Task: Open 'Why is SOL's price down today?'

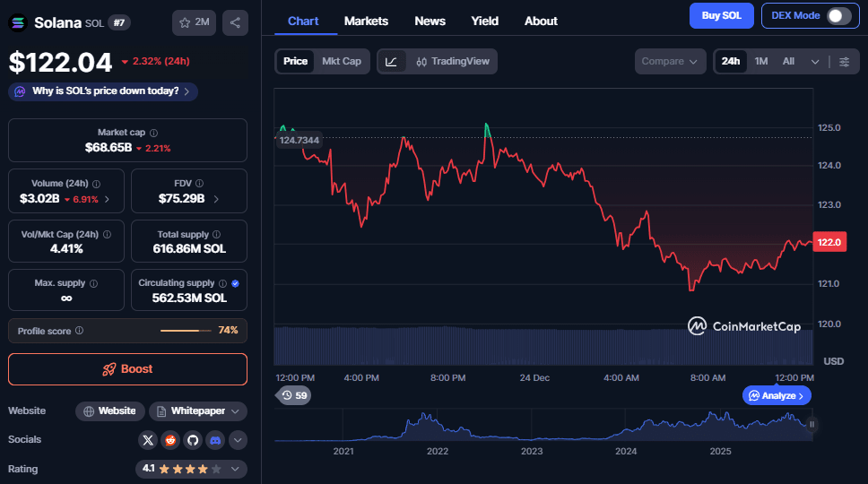Action: [x=104, y=91]
